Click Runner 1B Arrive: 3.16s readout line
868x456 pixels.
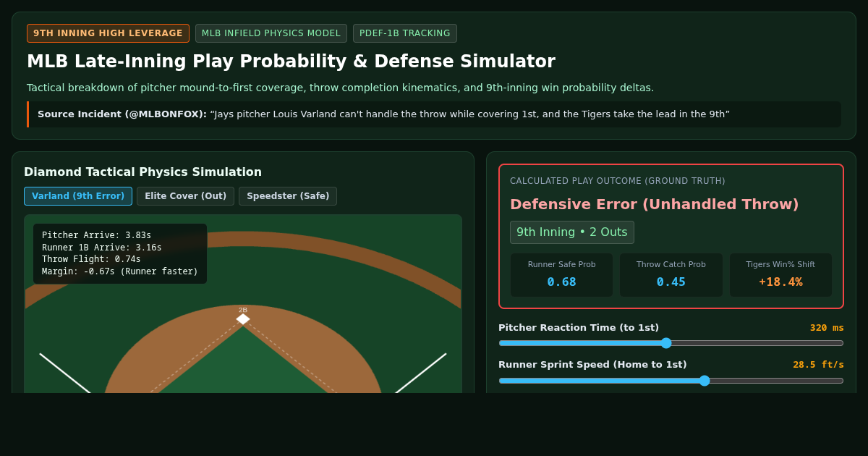click(101, 248)
